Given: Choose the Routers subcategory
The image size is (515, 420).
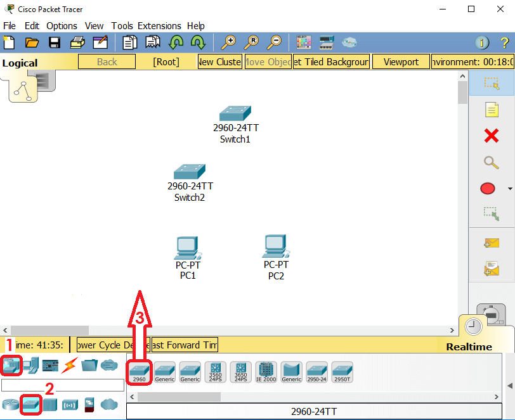Looking at the screenshot, I should tap(11, 405).
